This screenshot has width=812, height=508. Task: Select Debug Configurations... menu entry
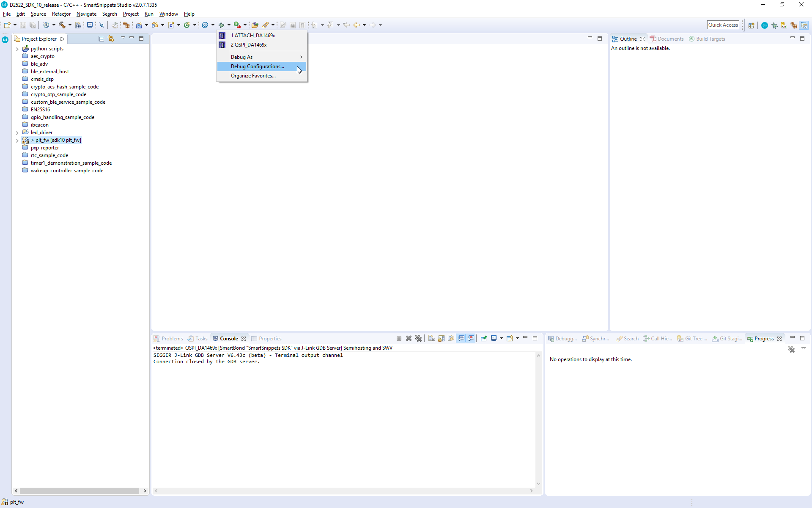click(x=257, y=66)
